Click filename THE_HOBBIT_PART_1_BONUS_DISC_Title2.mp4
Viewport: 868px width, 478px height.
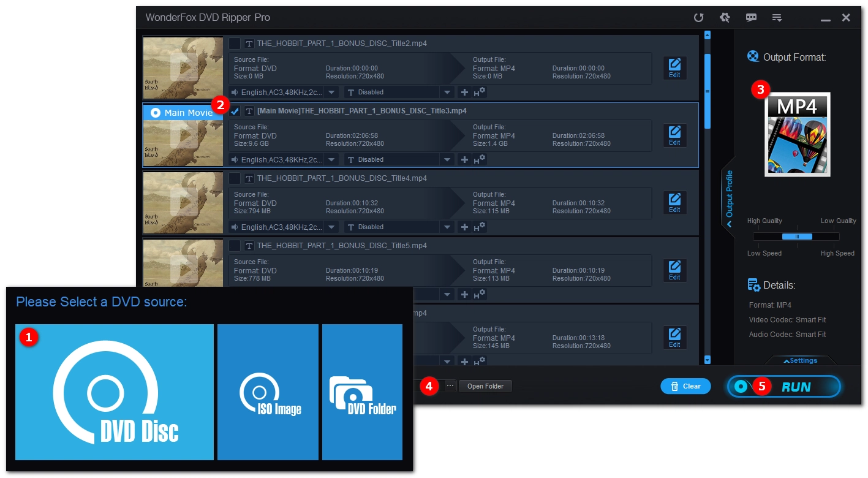tap(342, 44)
